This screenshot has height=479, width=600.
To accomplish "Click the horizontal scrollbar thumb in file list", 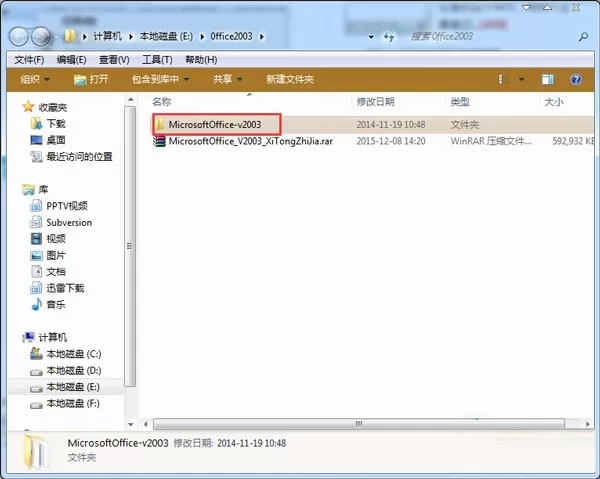I will [359, 424].
